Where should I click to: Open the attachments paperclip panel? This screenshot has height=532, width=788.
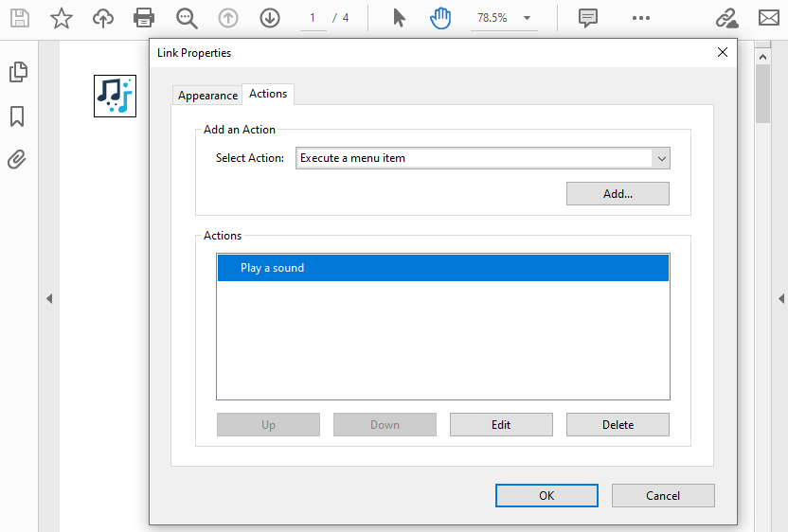point(17,159)
